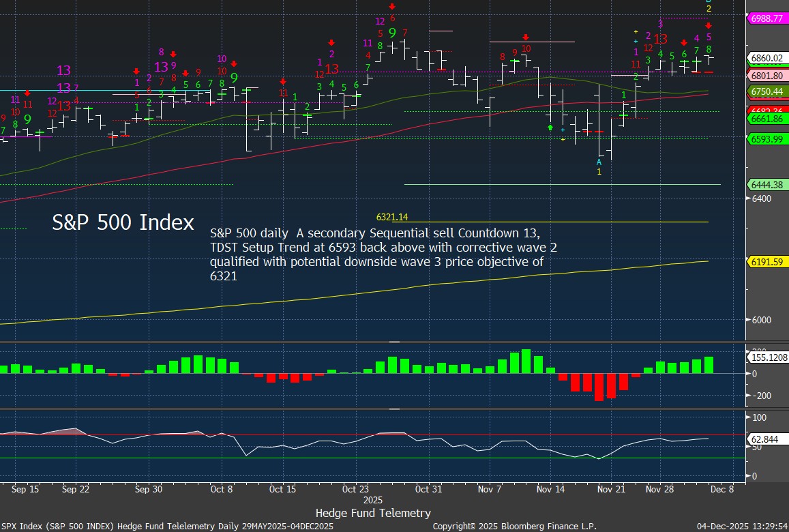The width and height of the screenshot is (789, 532).
Task: Select the large green 9 at the late-October peak
Action: [x=392, y=33]
